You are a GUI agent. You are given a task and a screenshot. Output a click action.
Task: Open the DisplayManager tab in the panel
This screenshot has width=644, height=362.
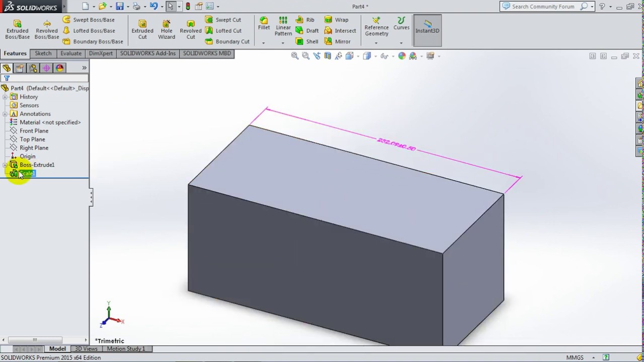[59, 68]
